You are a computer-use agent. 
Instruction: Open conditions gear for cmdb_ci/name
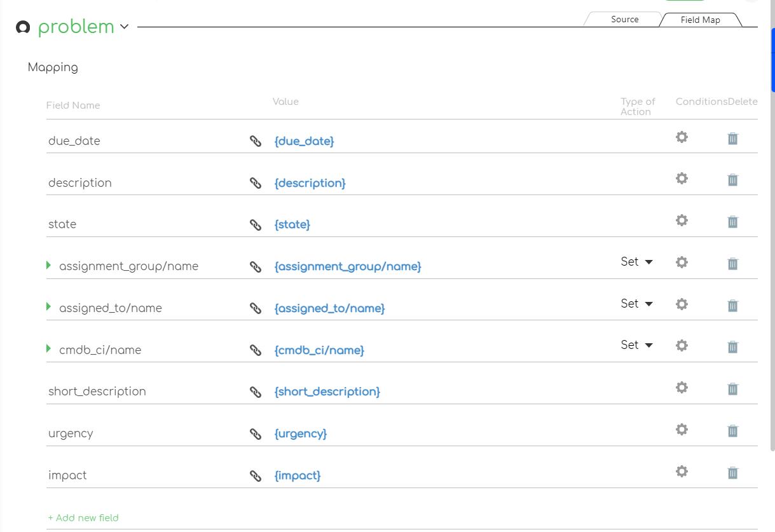pos(682,345)
